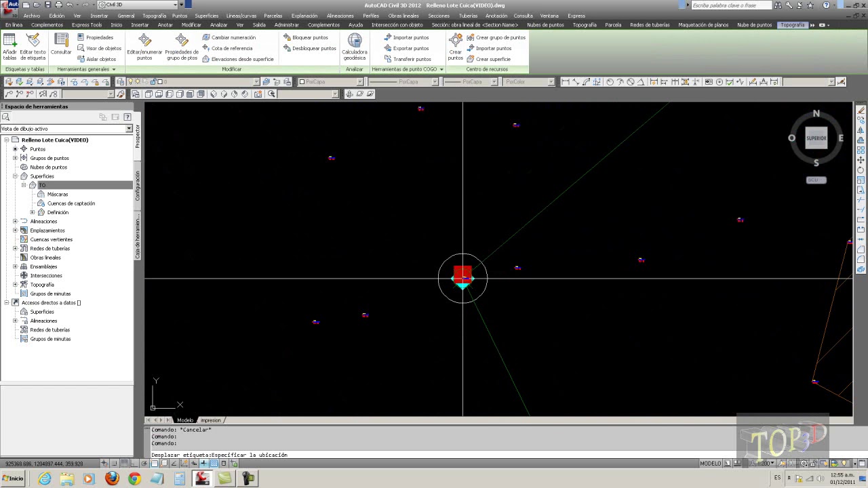Screen dimensions: 868x488
Task: Click the Toolspace search magnifier icon
Action: tap(5, 117)
